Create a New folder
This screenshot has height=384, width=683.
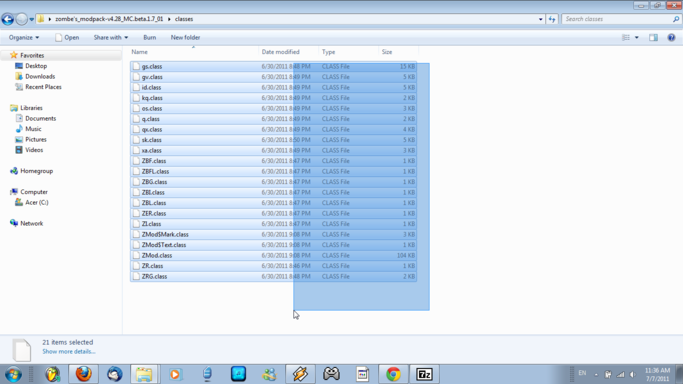(x=185, y=37)
